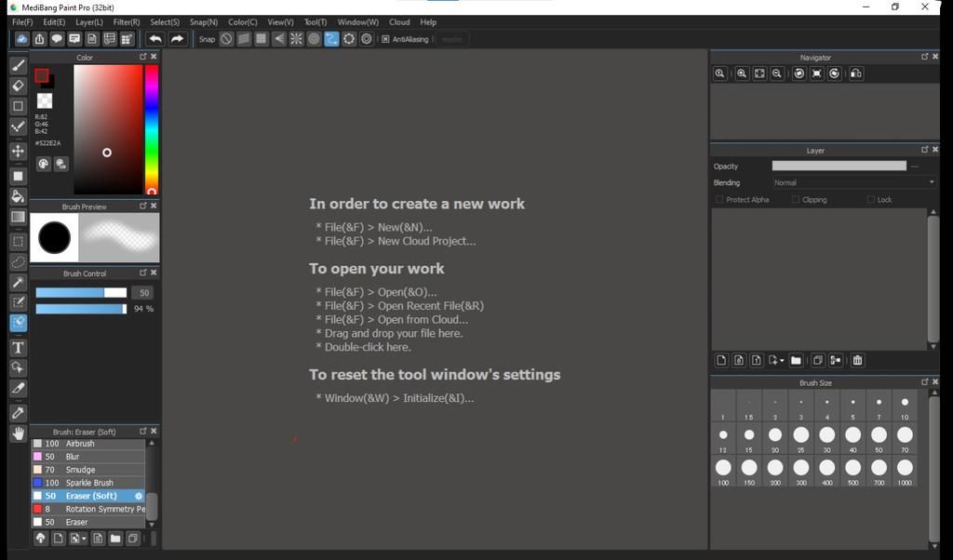953x560 pixels.
Task: Undock the Brush Control panel
Action: click(142, 273)
